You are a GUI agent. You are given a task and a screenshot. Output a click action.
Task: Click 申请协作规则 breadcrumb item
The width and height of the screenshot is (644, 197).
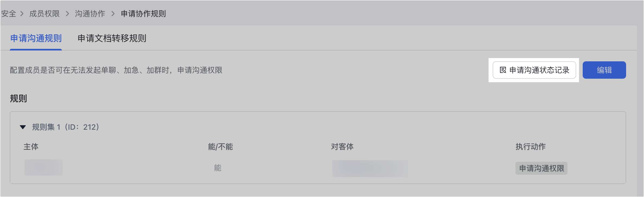pos(143,14)
